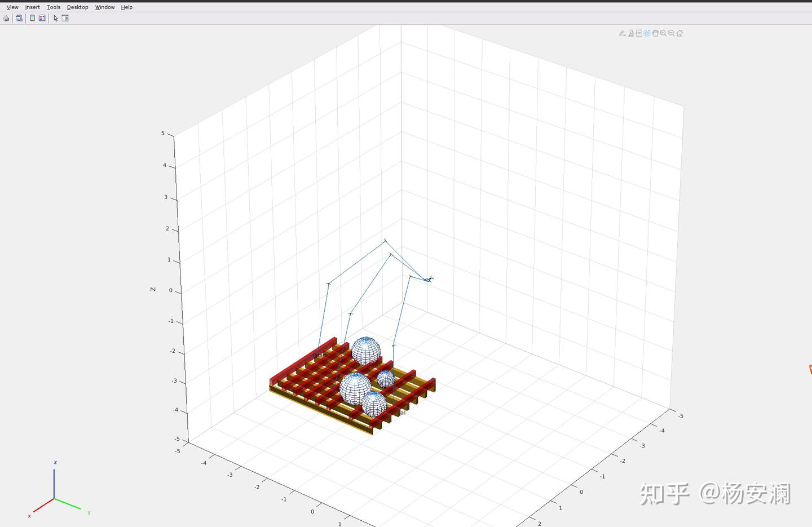The image size is (812, 527).
Task: Enable the Data Tips tool
Action: coord(639,33)
